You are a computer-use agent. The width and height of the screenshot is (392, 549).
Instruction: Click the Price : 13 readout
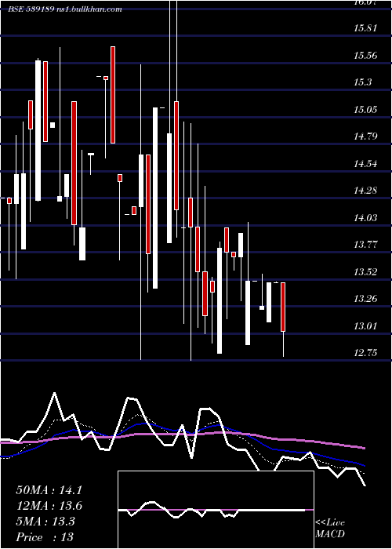tap(45, 536)
